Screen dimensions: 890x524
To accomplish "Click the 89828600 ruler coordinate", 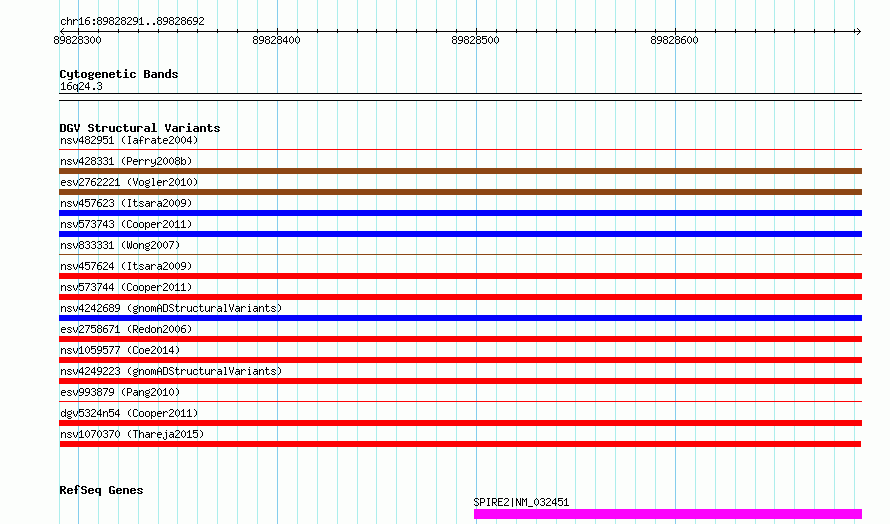I will click(674, 40).
